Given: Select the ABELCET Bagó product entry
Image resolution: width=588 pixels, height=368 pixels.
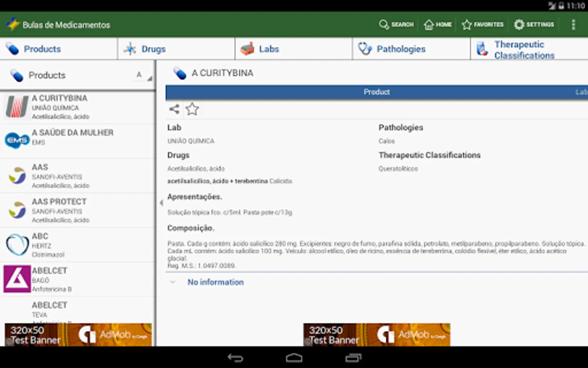Looking at the screenshot, I should (x=78, y=279).
